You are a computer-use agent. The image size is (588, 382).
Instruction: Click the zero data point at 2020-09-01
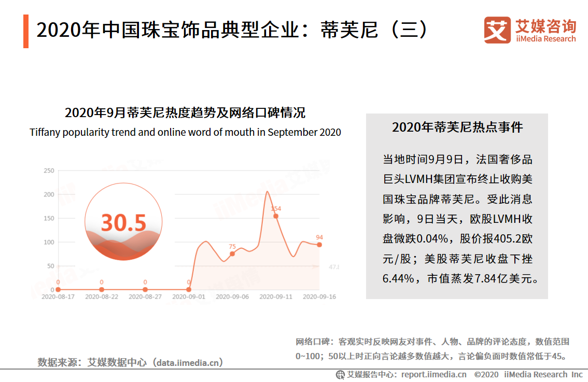(x=189, y=289)
